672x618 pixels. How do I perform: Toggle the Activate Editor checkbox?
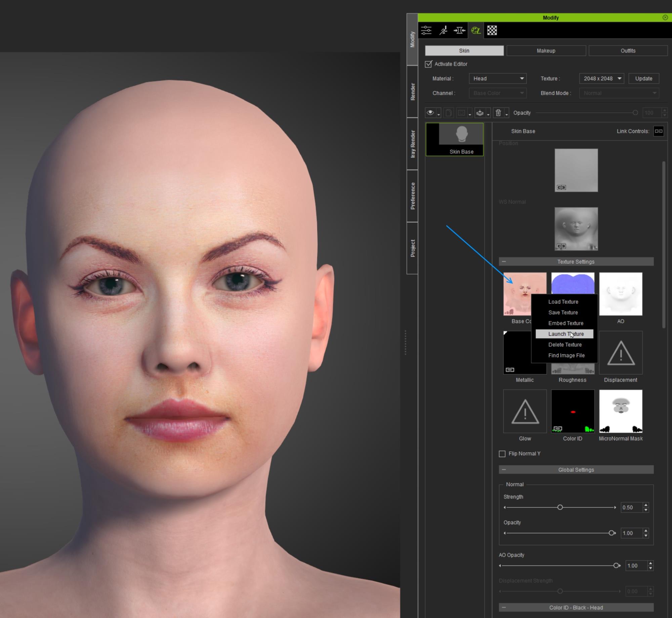[x=428, y=64]
